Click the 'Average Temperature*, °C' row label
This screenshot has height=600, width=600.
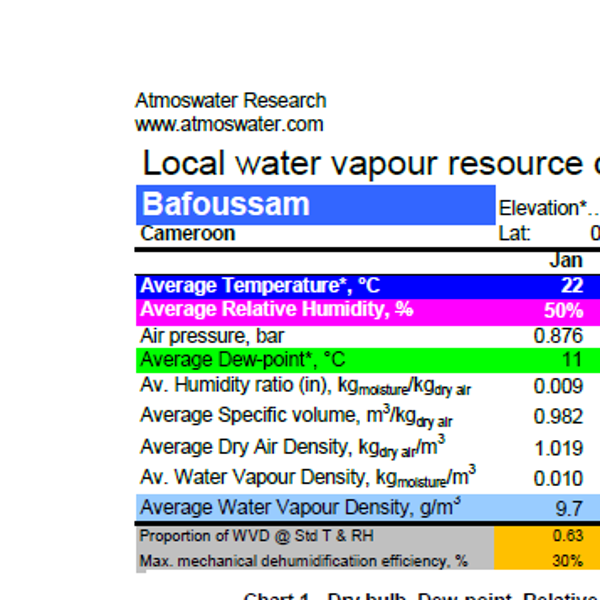point(260,286)
